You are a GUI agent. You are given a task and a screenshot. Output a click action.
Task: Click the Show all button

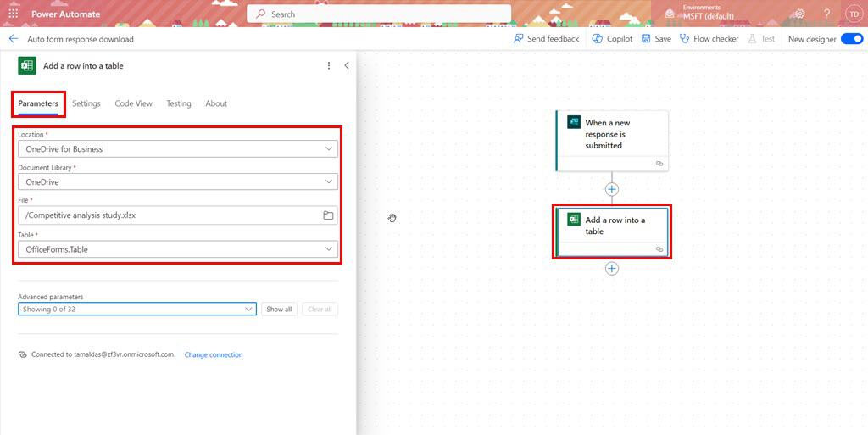[279, 309]
